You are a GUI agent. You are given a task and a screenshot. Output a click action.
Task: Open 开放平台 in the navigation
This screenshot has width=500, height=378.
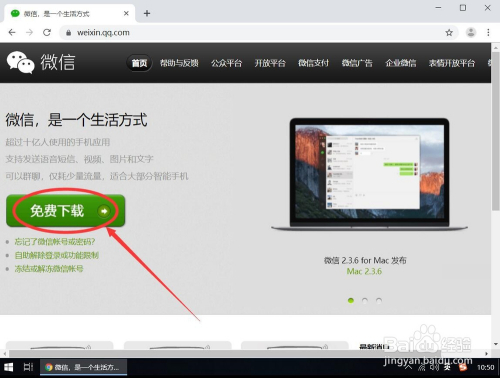tap(270, 63)
